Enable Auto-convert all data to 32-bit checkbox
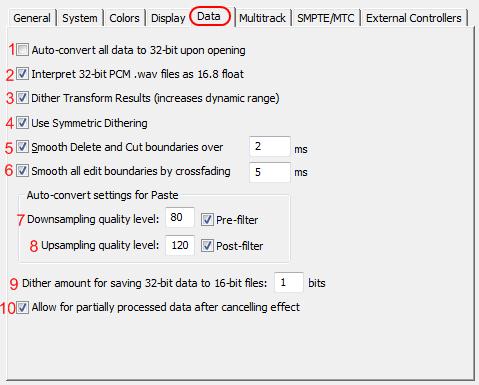The image size is (479, 385). click(23, 50)
